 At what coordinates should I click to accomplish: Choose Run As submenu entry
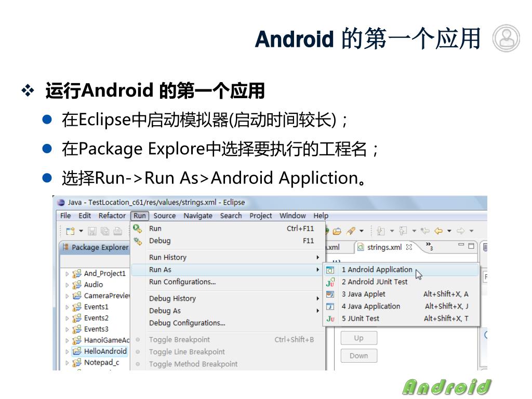(228, 270)
